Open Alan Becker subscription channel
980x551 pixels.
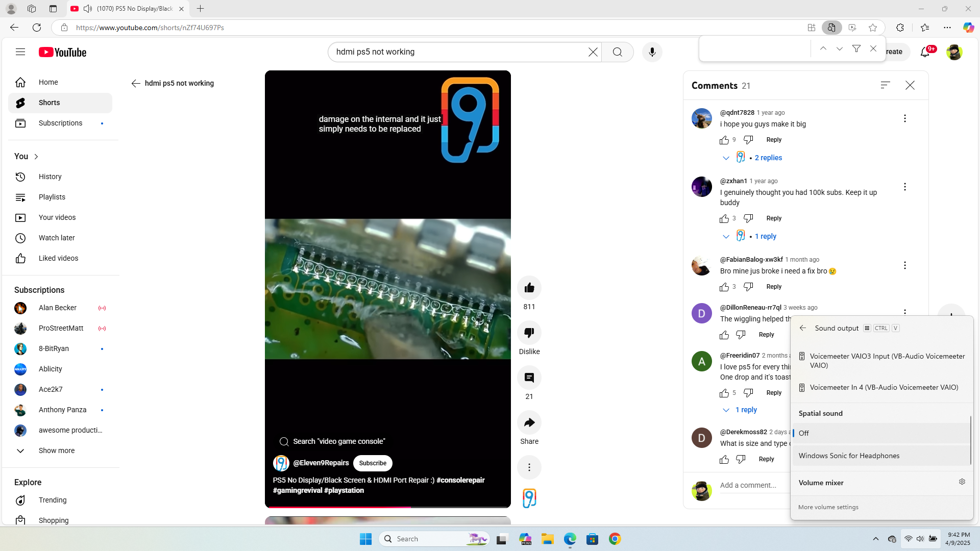(60, 308)
